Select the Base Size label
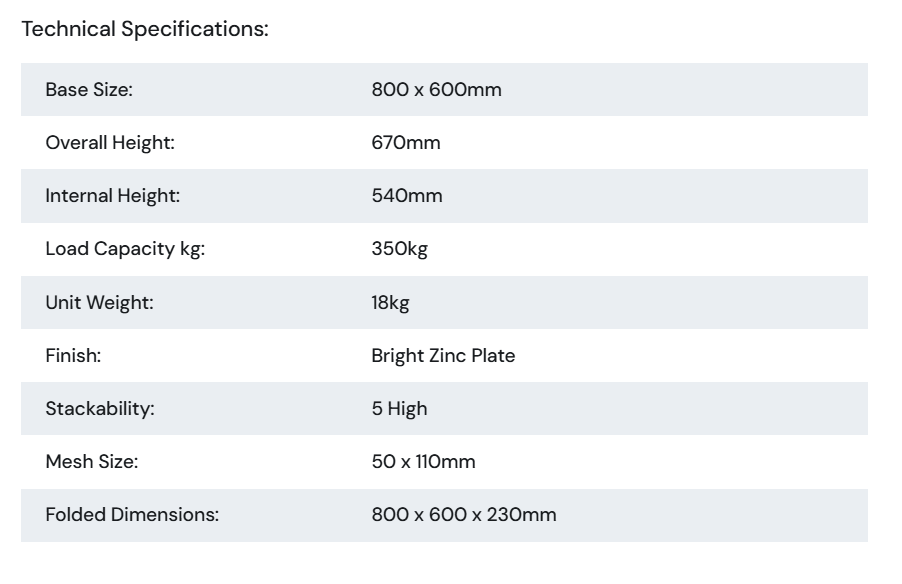This screenshot has height=584, width=902. [x=89, y=90]
